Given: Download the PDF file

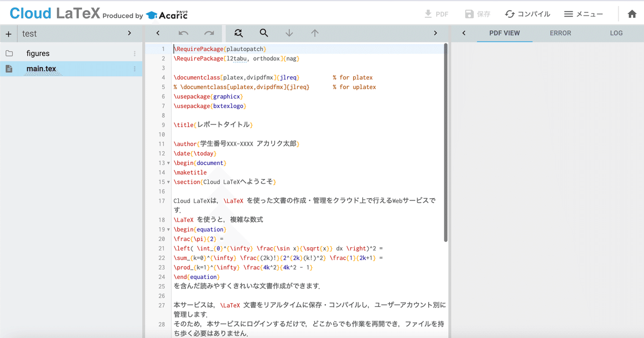Looking at the screenshot, I should 436,14.
